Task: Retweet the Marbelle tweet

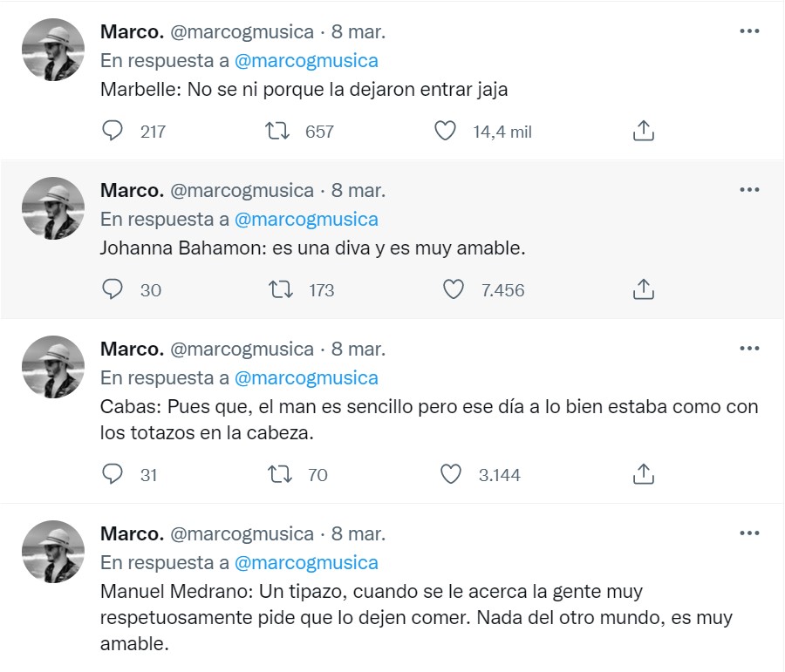Action: tap(277, 132)
